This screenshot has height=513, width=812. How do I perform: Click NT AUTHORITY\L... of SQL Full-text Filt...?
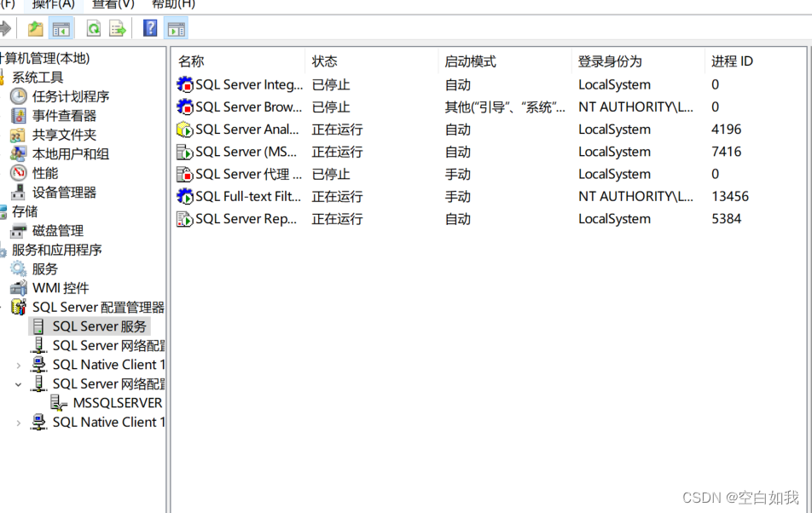click(x=635, y=197)
